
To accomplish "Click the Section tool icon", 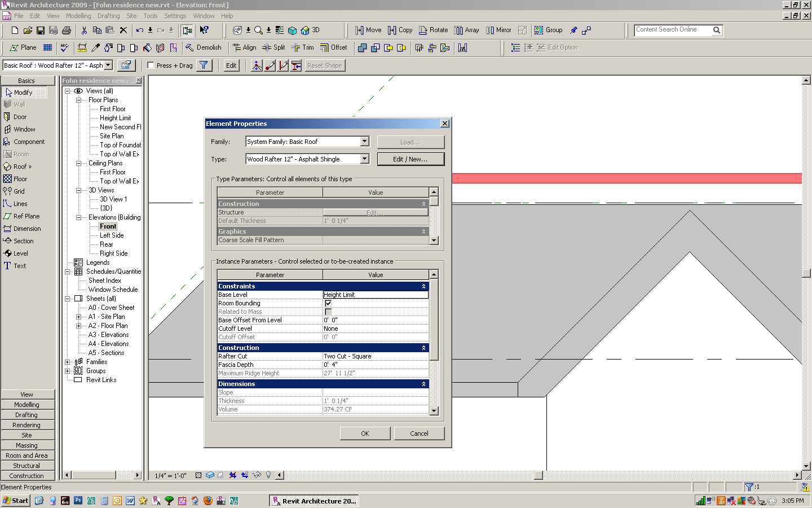I will click(x=8, y=241).
